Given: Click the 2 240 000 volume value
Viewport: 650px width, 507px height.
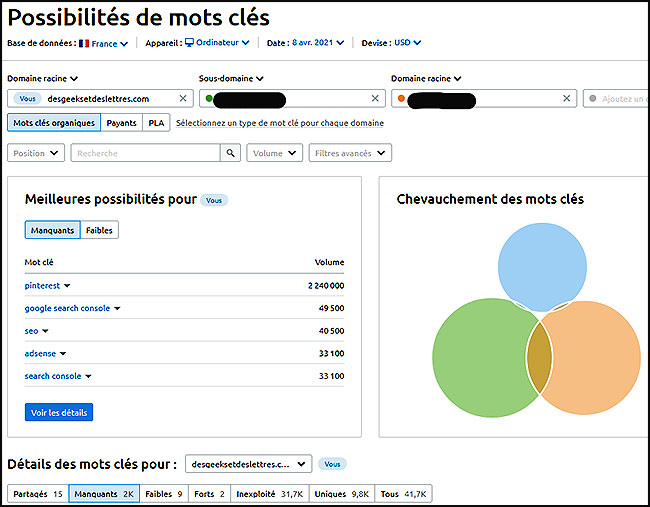Looking at the screenshot, I should [x=326, y=286].
